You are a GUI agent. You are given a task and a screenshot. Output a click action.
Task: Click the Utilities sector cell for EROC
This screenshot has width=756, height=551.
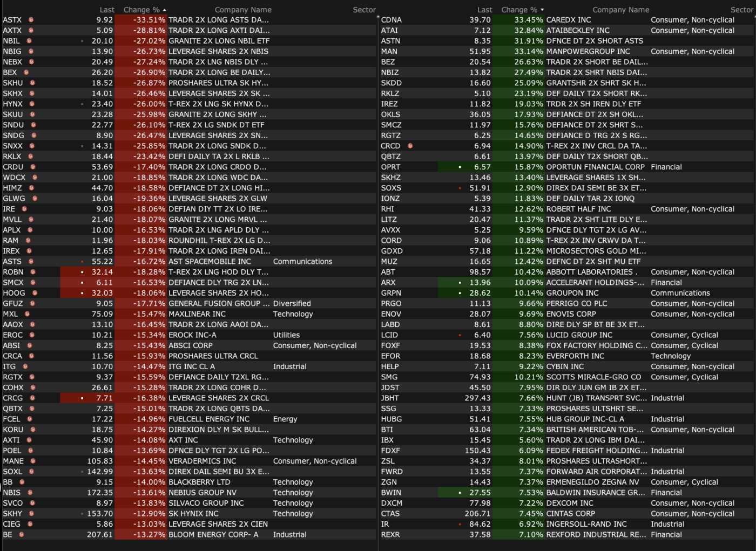pos(286,335)
